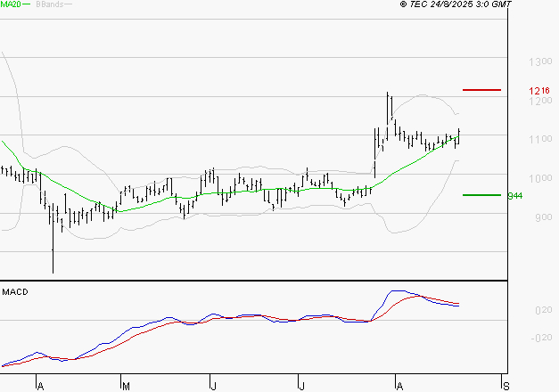
Task: Select the M (May) month axis label
Action: [x=126, y=386]
